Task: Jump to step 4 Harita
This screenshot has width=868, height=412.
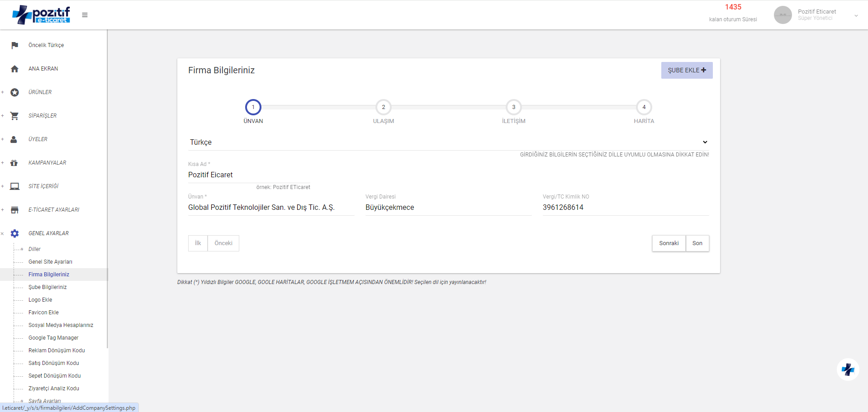Action: click(x=644, y=107)
